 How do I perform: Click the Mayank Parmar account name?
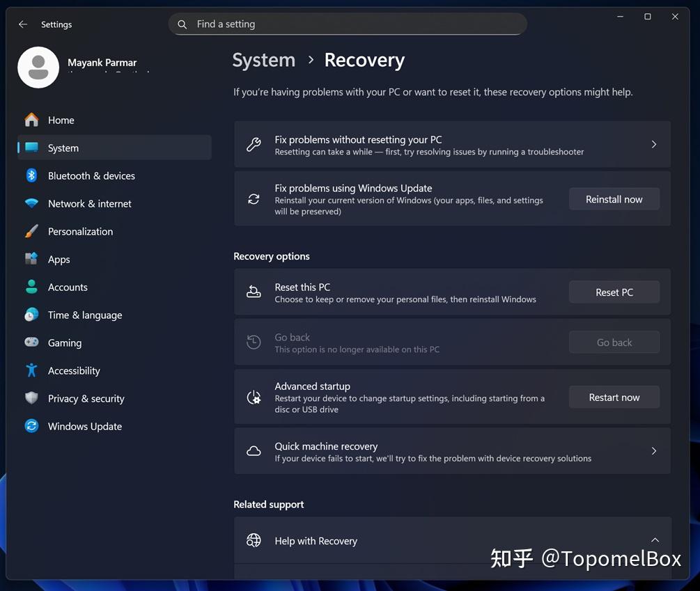pyautogui.click(x=102, y=63)
